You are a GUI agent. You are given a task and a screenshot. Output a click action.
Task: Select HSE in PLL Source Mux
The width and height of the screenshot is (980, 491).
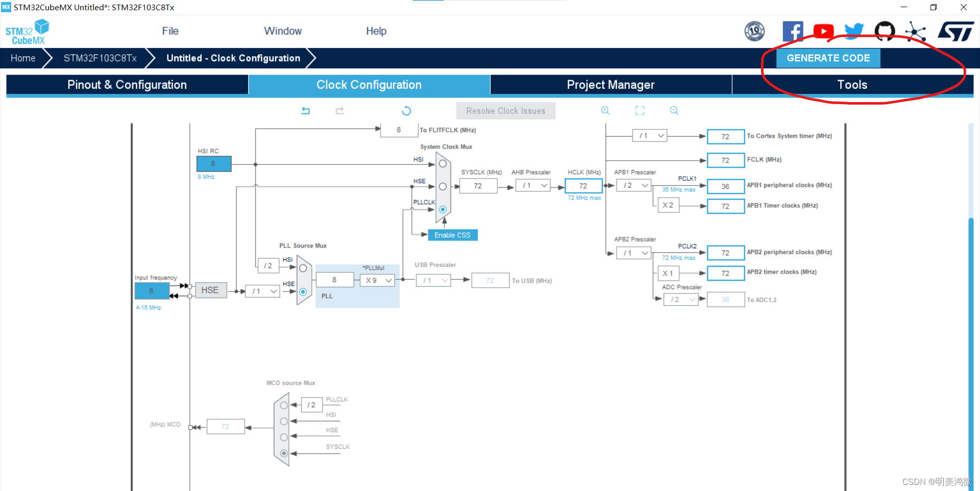coord(303,292)
